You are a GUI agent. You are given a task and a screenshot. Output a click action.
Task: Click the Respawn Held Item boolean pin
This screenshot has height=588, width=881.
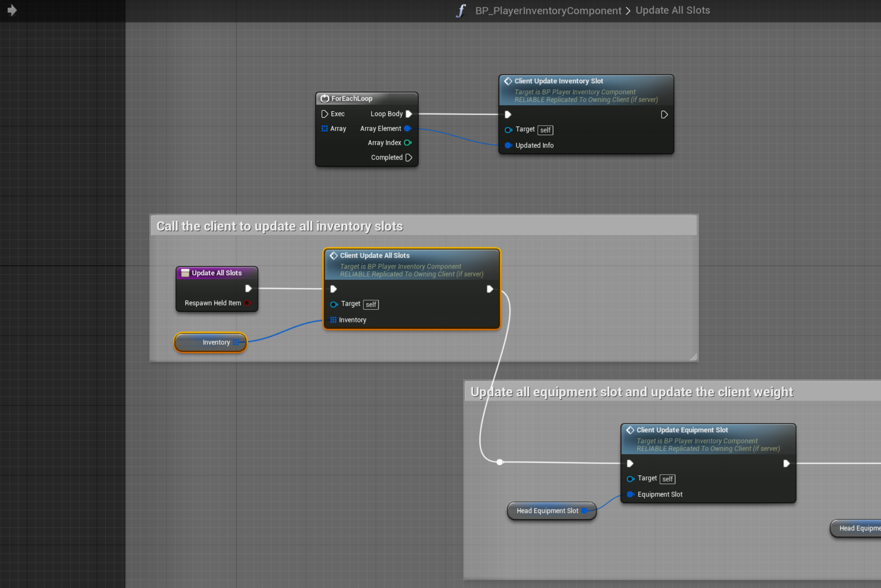[247, 303]
